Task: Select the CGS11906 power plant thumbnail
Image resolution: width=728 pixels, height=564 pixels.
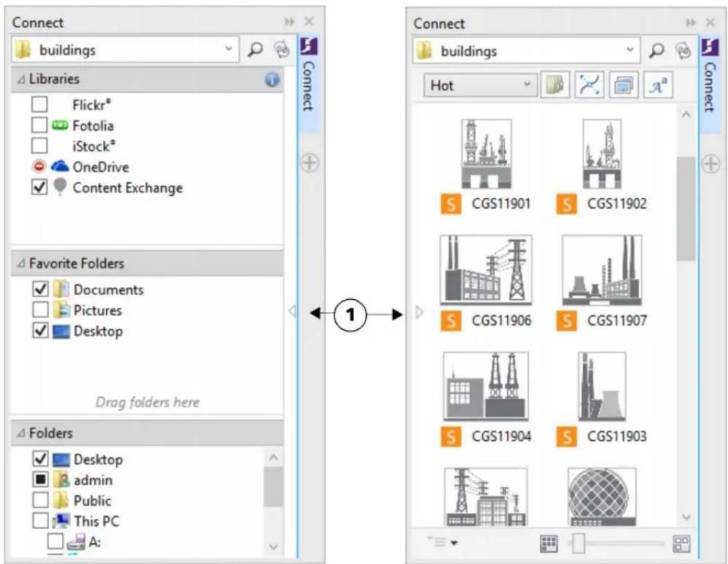Action: point(486,270)
